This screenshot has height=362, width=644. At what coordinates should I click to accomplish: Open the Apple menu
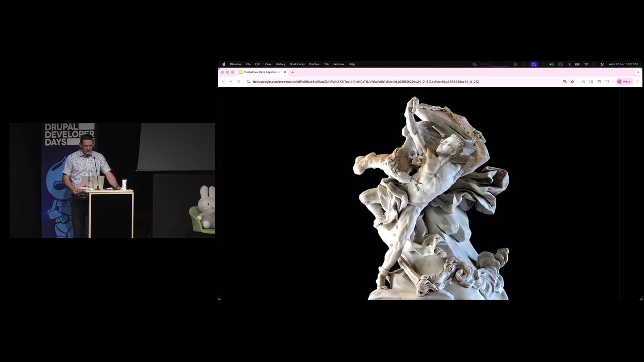pos(224,64)
